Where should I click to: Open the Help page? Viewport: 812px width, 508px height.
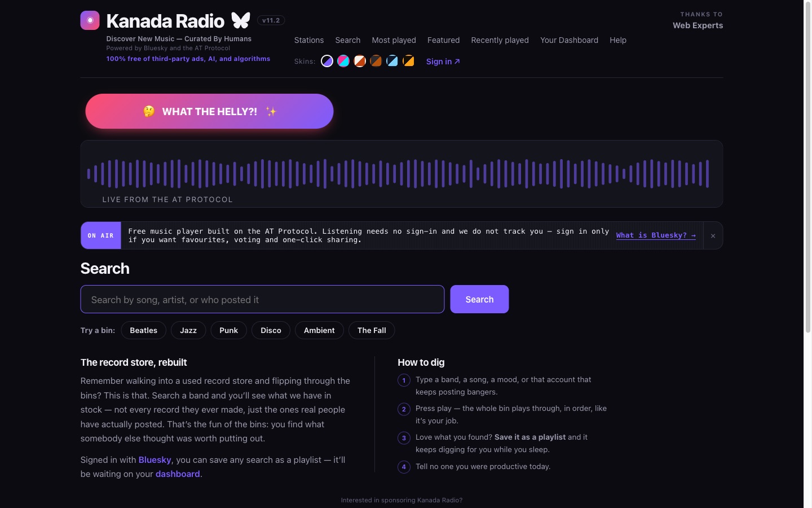(x=618, y=40)
